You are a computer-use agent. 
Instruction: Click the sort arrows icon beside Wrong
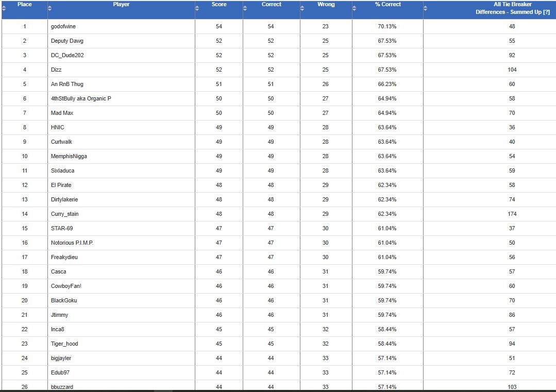click(x=303, y=8)
